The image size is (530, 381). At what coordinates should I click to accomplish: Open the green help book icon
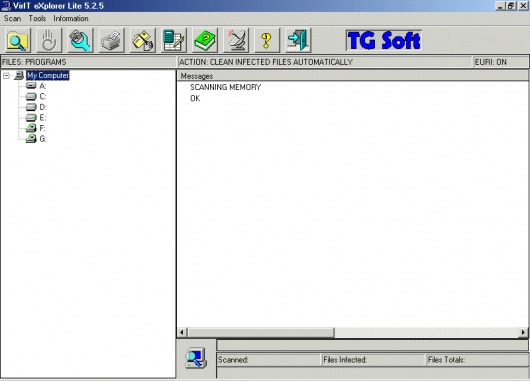point(205,41)
